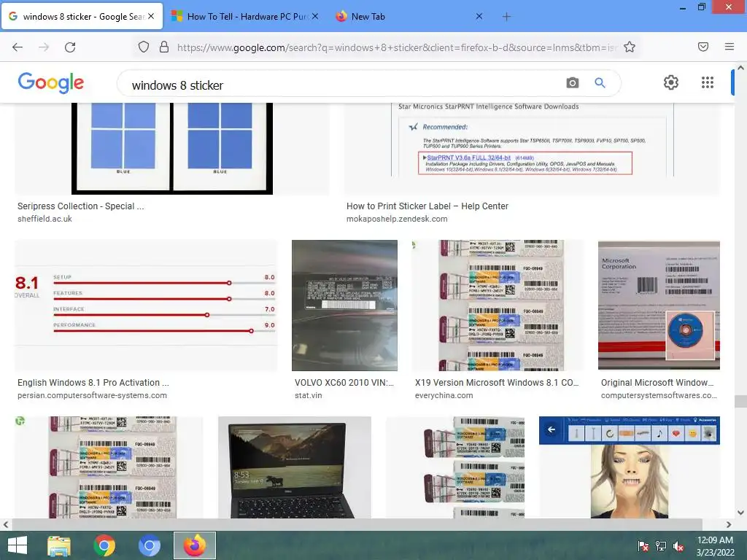Click the horizontal scrollbar right arrow
This screenshot has height=560, width=747.
(729, 525)
